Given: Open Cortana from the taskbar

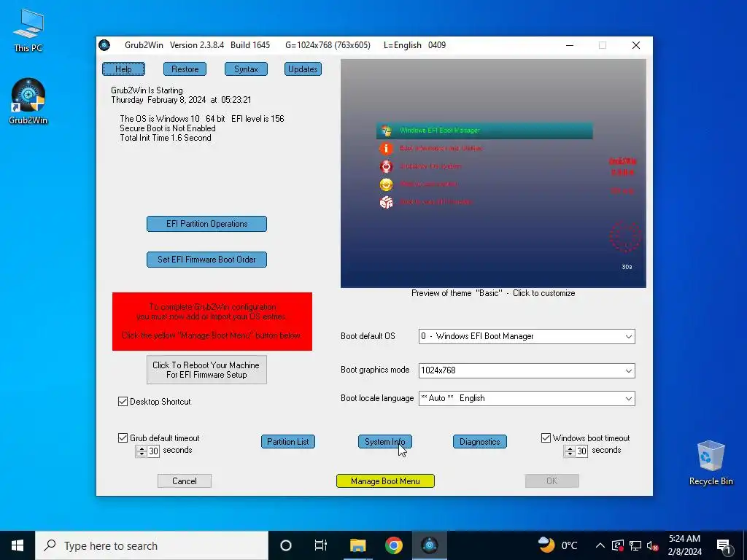Looking at the screenshot, I should pos(286,545).
